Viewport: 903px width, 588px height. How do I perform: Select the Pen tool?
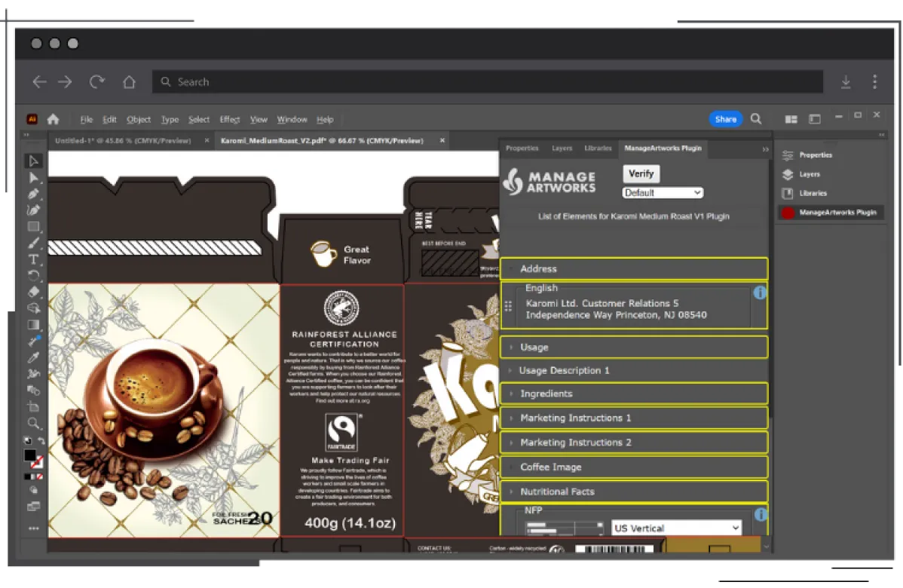(x=33, y=194)
